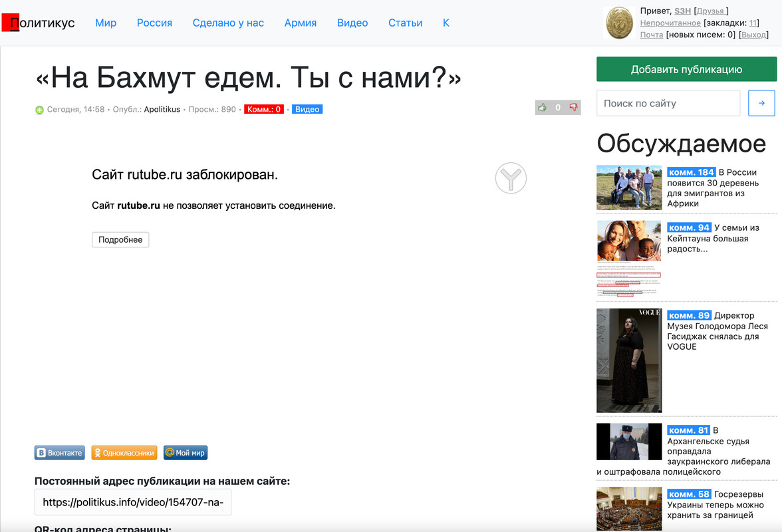
Task: Open thumbnail of Arkhangelsk judge article
Action: 629,442
